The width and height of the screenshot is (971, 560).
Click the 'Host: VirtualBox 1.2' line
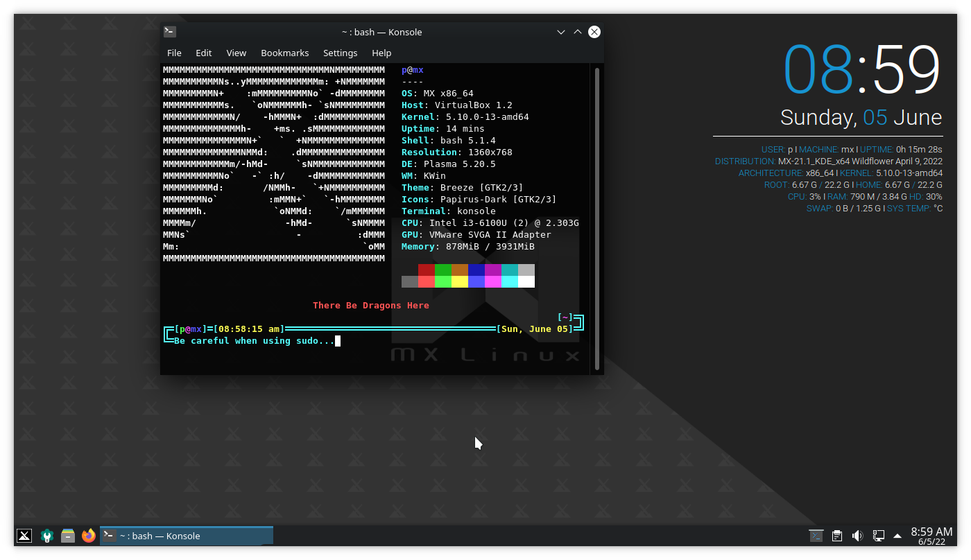coord(457,105)
